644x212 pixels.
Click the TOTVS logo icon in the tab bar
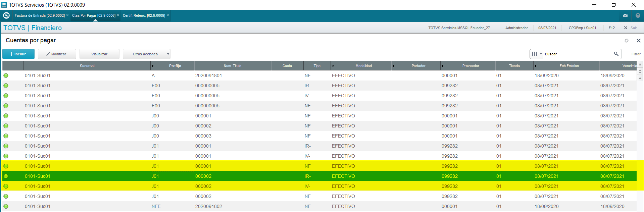coord(6,15)
